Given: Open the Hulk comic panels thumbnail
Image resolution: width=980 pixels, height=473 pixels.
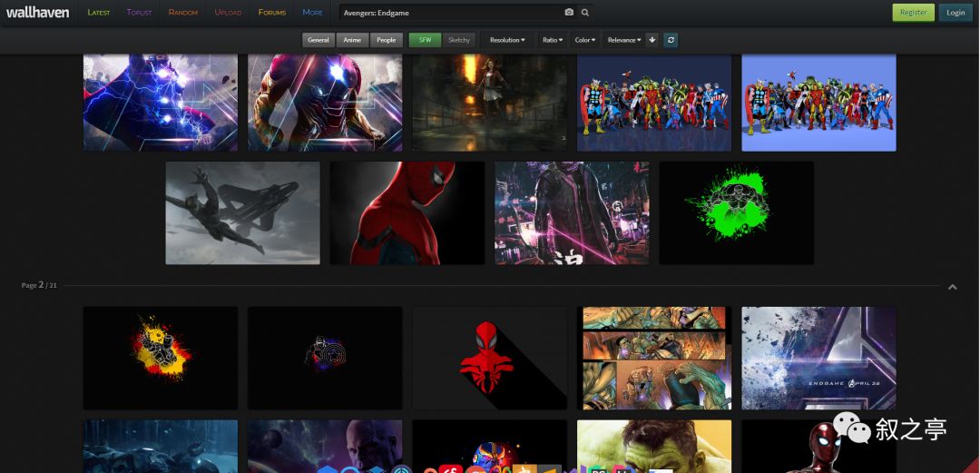Looking at the screenshot, I should [654, 358].
